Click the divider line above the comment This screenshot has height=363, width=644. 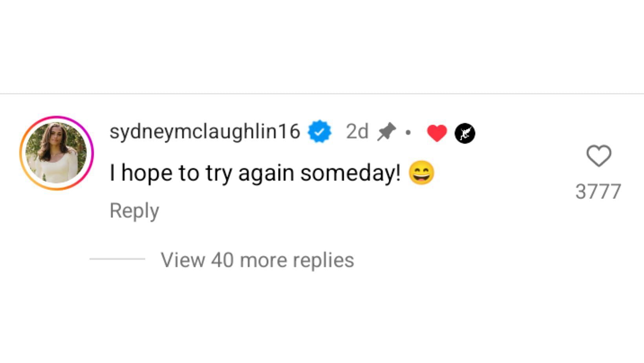tap(322, 94)
